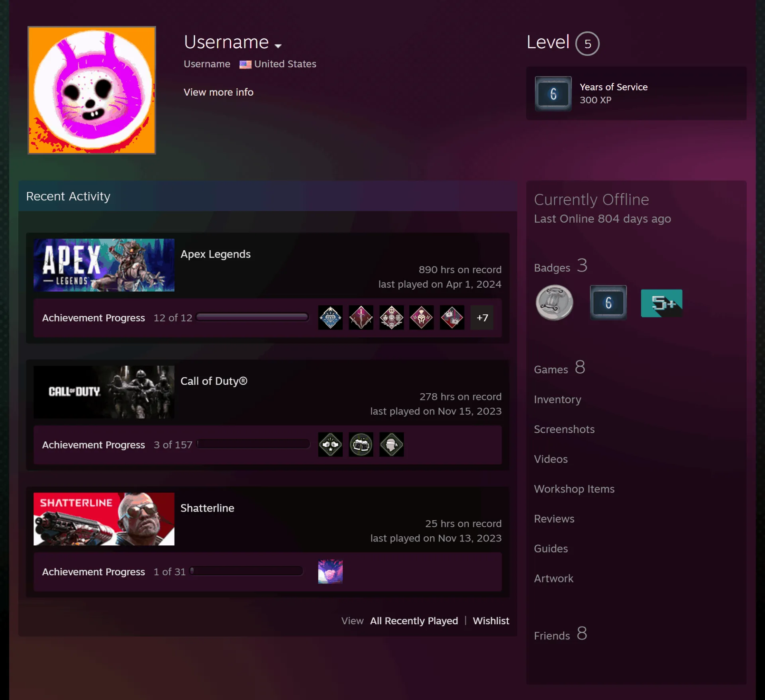Click fifth Apex achievement icon

(x=452, y=318)
